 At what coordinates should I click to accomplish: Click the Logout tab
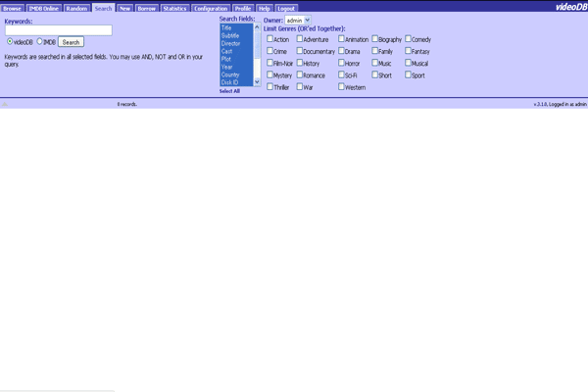(x=286, y=8)
